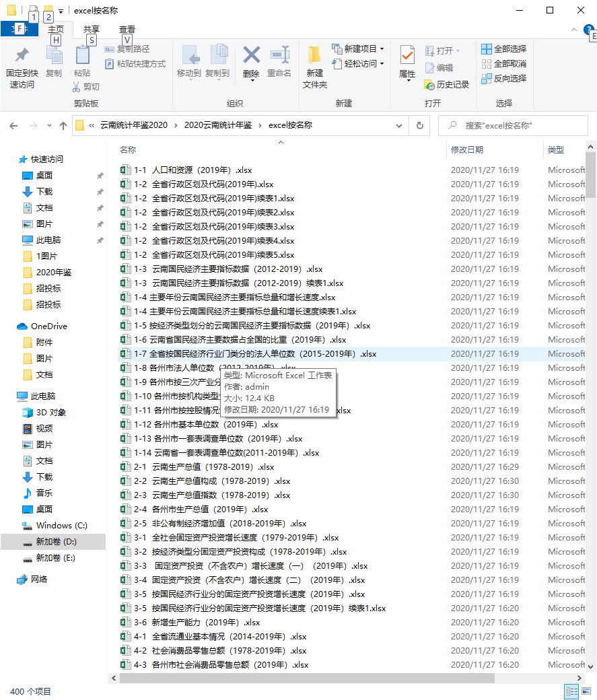Switch to the 查看 ribbon tab
The height and width of the screenshot is (700, 597).
coord(127,30)
